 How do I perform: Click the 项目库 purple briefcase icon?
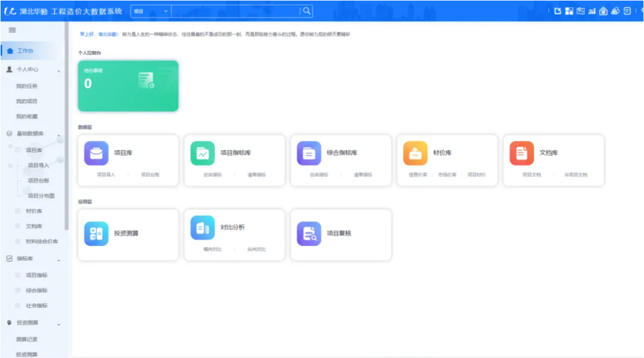(96, 153)
